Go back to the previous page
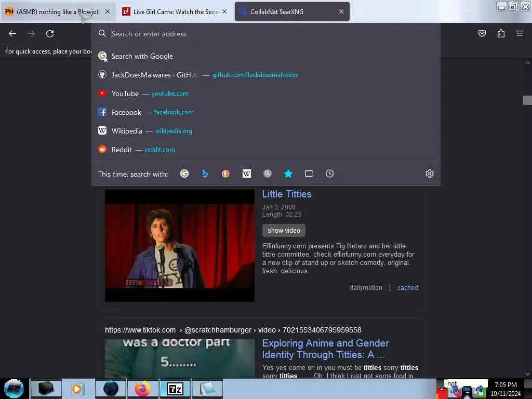Screen dimensions: 532x399 pos(12,34)
